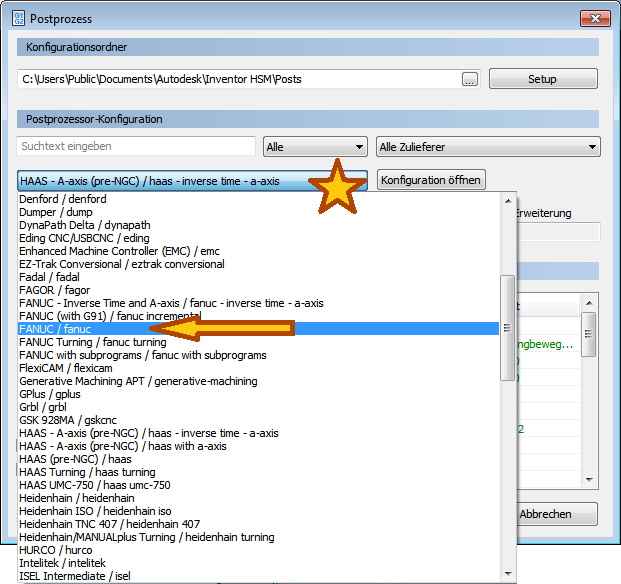Click the browse folder ellipsis button
Viewport: 621px width, 584px height.
point(469,79)
